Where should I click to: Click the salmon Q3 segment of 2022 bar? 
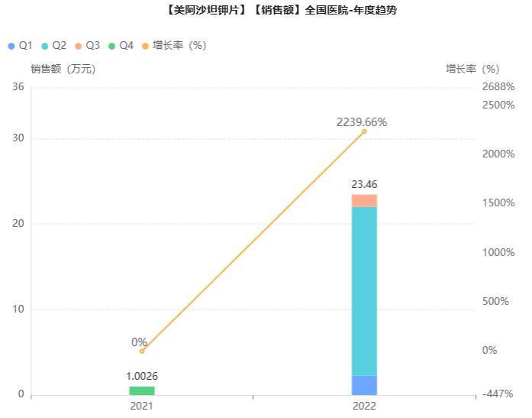coord(364,200)
